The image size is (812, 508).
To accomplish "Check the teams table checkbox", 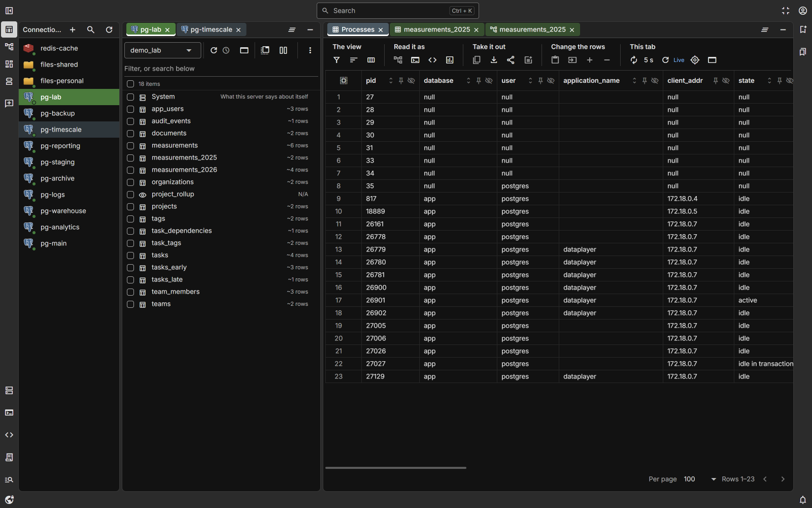I will [130, 304].
